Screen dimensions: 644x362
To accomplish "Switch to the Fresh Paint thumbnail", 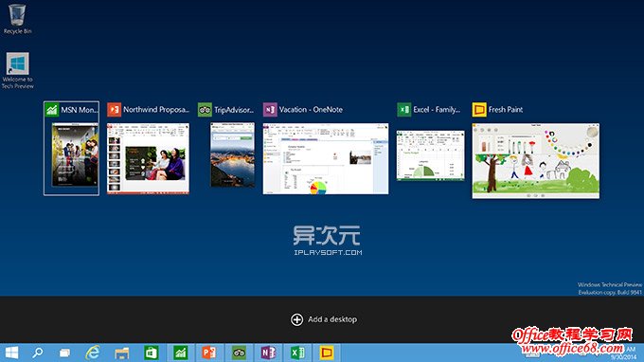I will pos(536,161).
